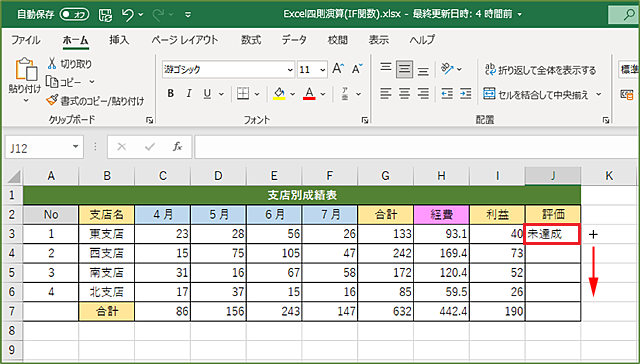Click the text orientation icon
Viewport: 640px width, 364px height.
tap(447, 69)
